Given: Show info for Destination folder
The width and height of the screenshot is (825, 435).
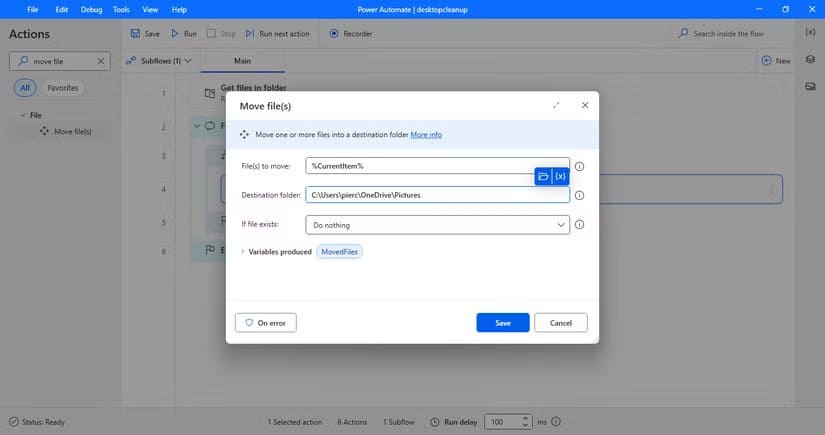Looking at the screenshot, I should [x=579, y=195].
